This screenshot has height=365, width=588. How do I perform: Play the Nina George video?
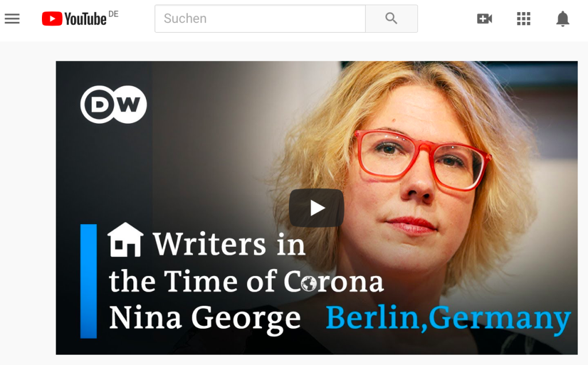pos(316,208)
